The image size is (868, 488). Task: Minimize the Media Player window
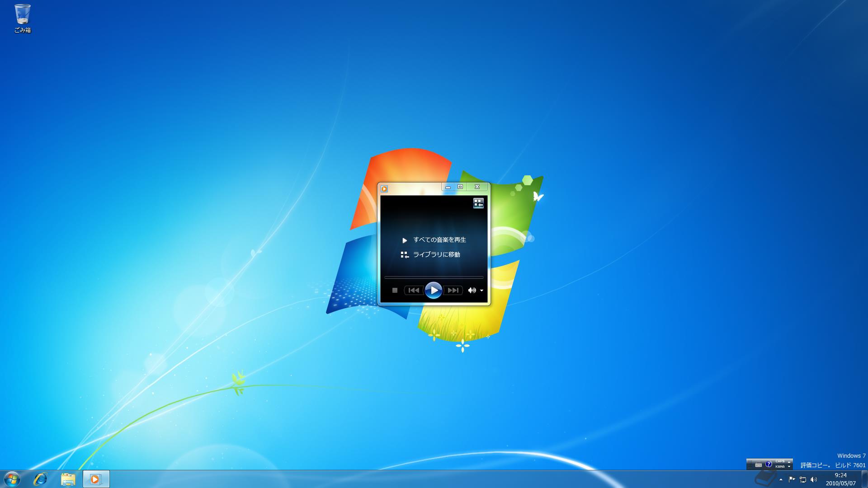[x=448, y=187]
